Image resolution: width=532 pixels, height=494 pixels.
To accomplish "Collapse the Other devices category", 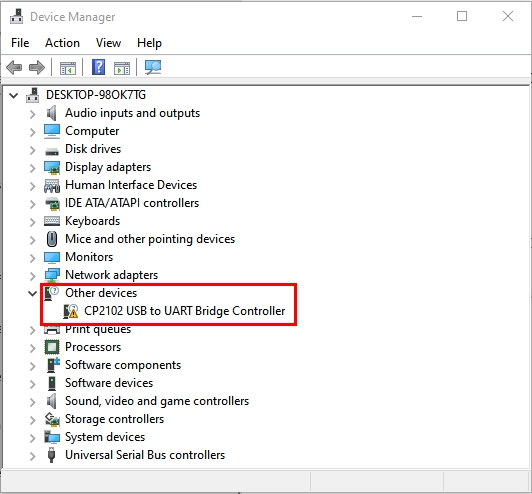I will click(32, 293).
